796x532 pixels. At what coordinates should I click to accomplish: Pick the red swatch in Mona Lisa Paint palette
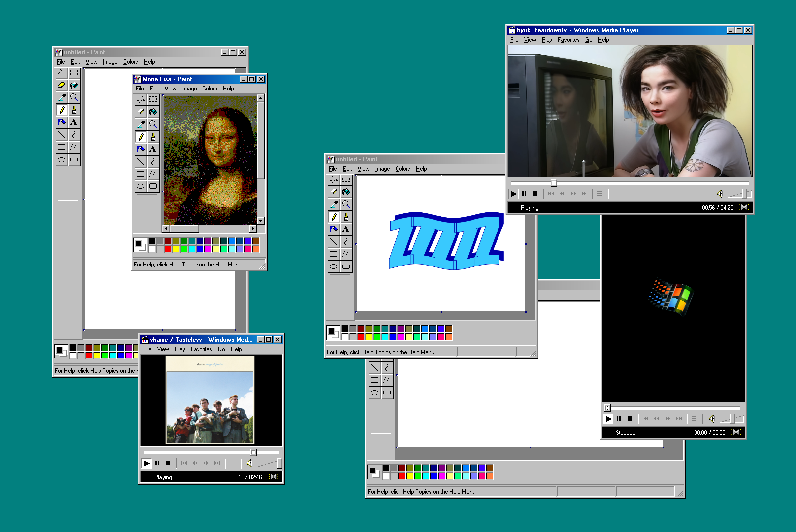point(168,249)
